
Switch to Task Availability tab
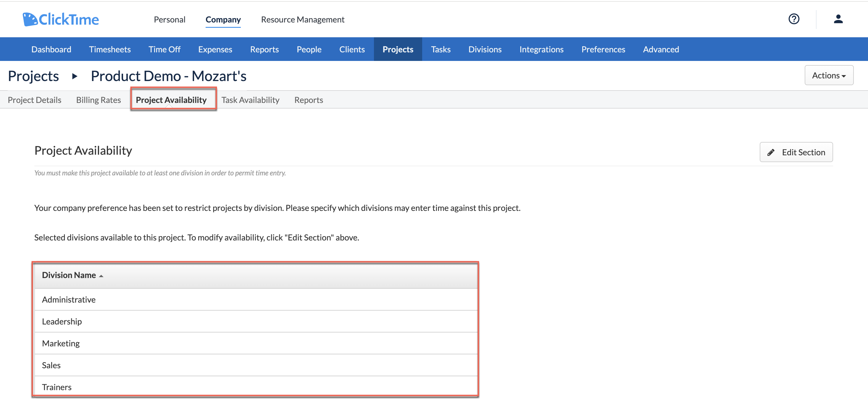click(x=250, y=100)
